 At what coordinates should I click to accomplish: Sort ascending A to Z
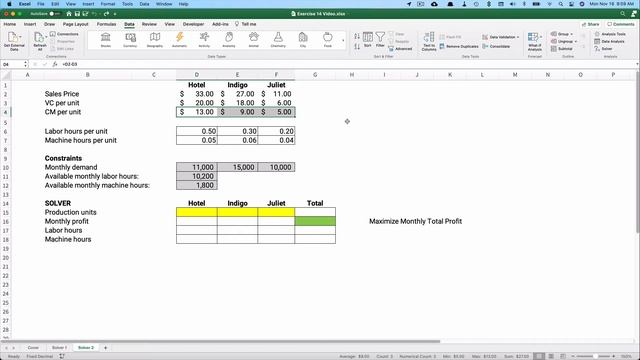tap(357, 36)
